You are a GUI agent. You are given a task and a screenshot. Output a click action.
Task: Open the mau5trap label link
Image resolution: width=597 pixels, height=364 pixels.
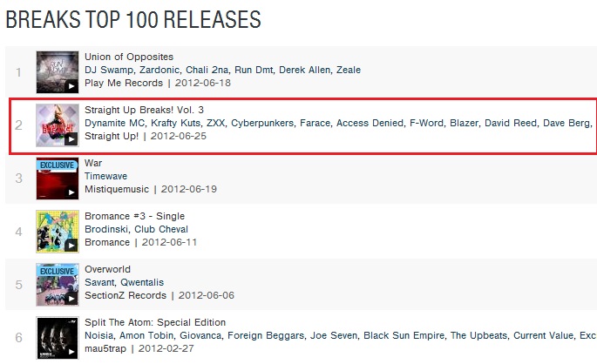pyautogui.click(x=105, y=348)
